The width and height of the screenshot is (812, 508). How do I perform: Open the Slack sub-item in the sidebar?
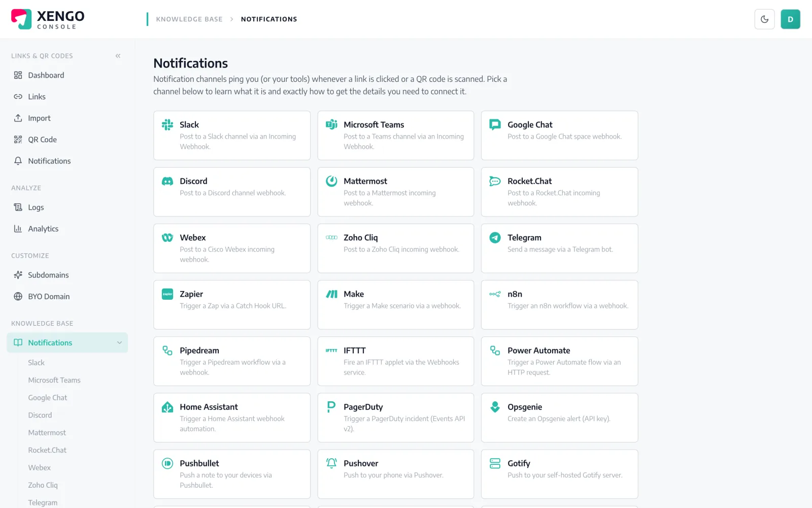point(36,363)
